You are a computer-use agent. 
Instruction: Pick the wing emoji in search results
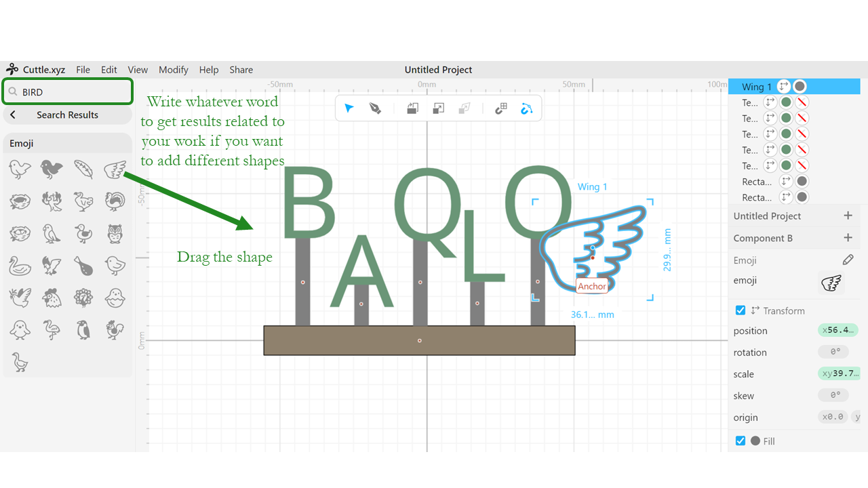[115, 169]
